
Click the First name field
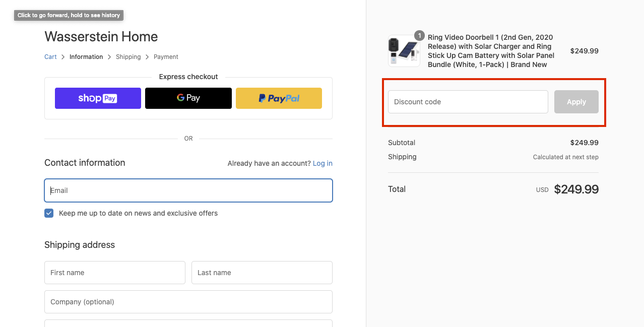115,273
